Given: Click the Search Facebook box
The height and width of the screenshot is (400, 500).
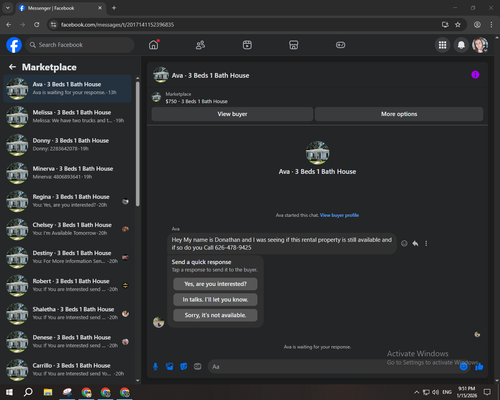Looking at the screenshot, I should pos(80,45).
